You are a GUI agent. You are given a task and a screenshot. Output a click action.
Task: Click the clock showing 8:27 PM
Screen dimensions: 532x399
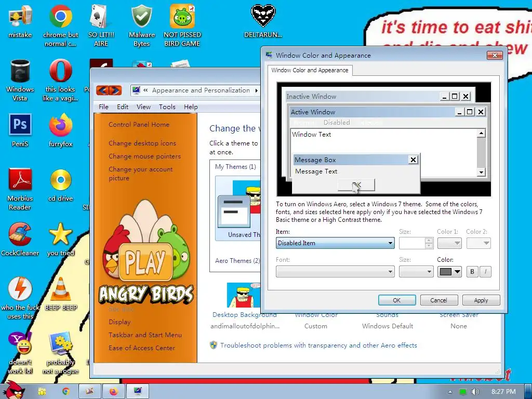503,392
